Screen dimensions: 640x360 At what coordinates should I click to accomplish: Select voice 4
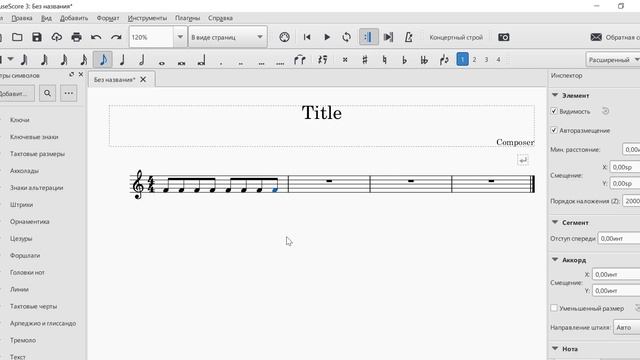(x=498, y=60)
